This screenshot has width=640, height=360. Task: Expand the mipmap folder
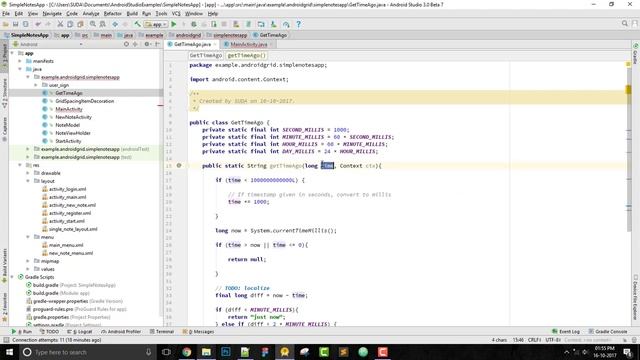(28, 261)
